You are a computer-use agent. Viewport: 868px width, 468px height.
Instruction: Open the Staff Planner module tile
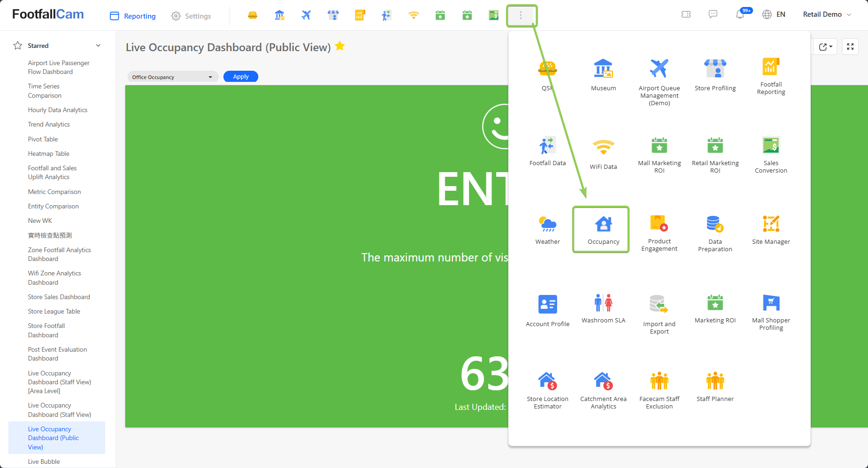(x=715, y=387)
